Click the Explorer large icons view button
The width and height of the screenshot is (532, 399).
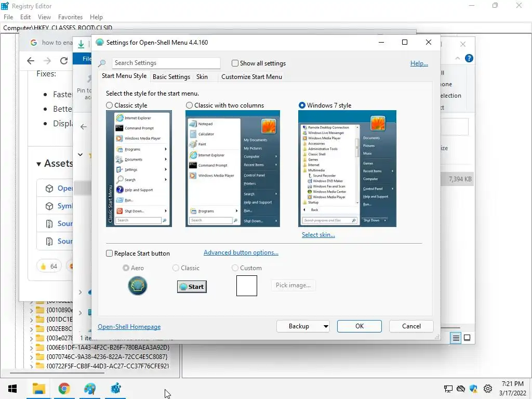tap(467, 338)
